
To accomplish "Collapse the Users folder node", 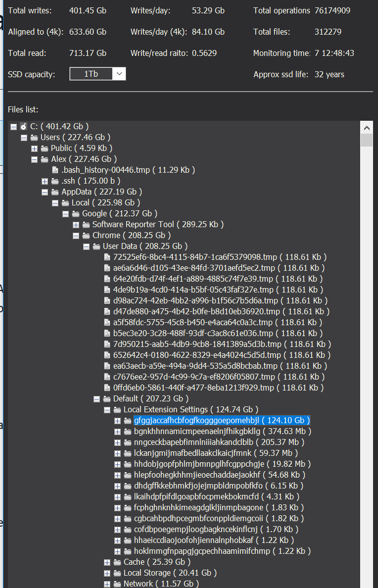I will (x=24, y=138).
